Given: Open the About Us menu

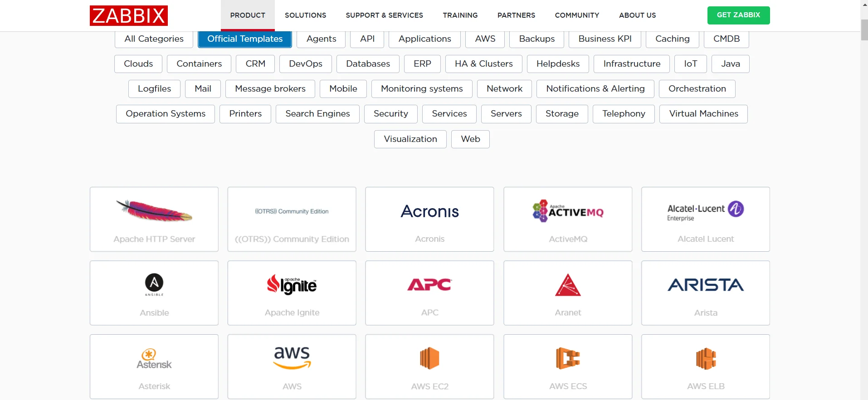Looking at the screenshot, I should tap(637, 15).
